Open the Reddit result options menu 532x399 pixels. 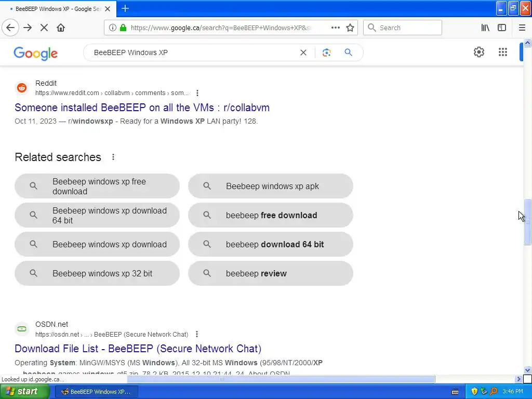[197, 93]
